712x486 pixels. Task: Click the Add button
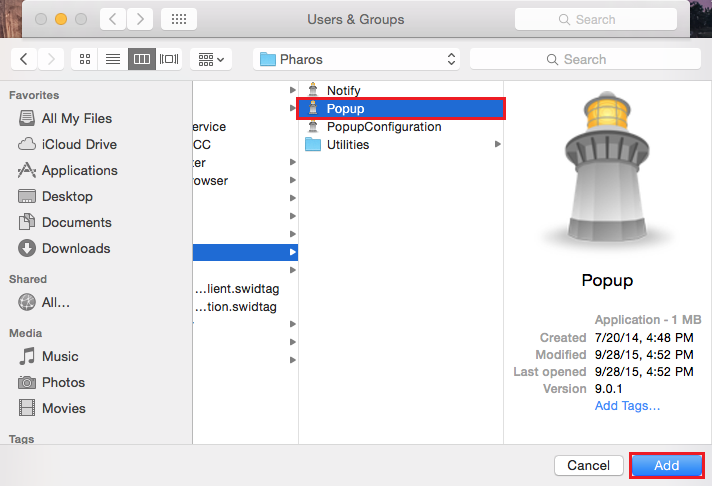click(x=666, y=465)
